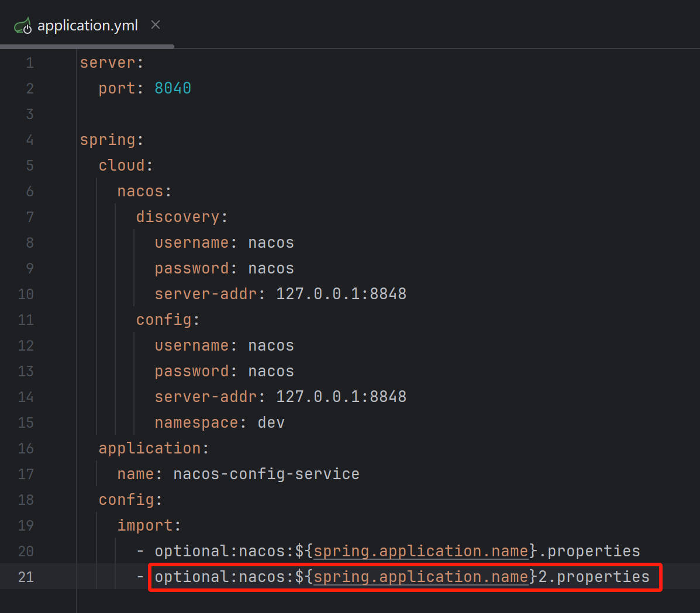
Task: Click '2.properties' suffix on line 21
Action: tap(594, 577)
